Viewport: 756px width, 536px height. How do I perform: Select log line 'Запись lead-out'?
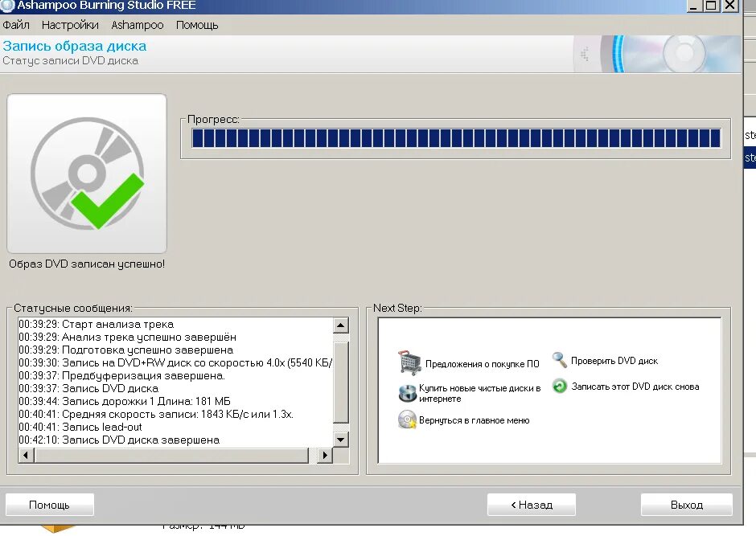(x=80, y=427)
